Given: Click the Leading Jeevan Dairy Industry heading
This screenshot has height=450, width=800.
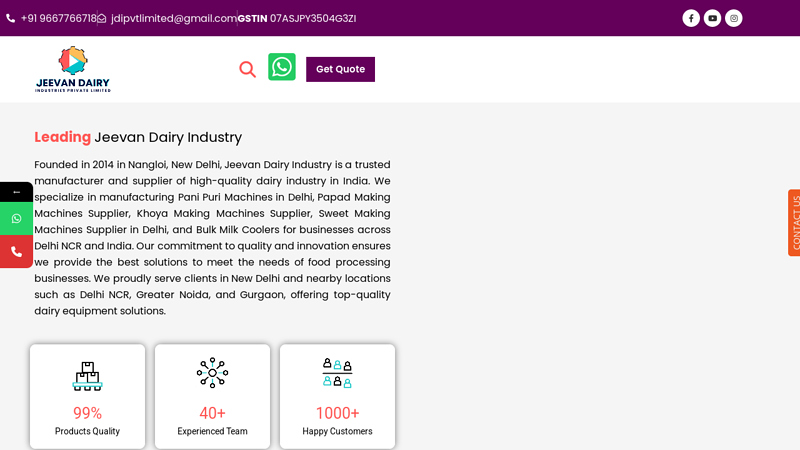Looking at the screenshot, I should tap(138, 137).
